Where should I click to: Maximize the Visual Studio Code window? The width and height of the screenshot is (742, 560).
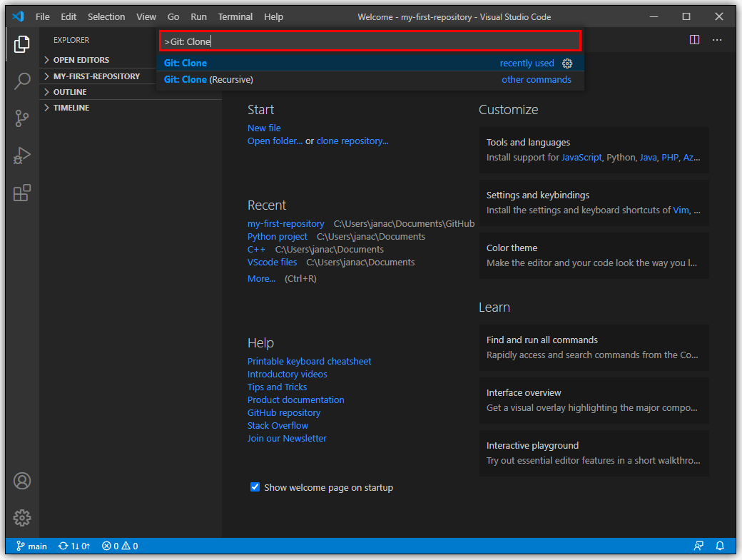click(686, 16)
